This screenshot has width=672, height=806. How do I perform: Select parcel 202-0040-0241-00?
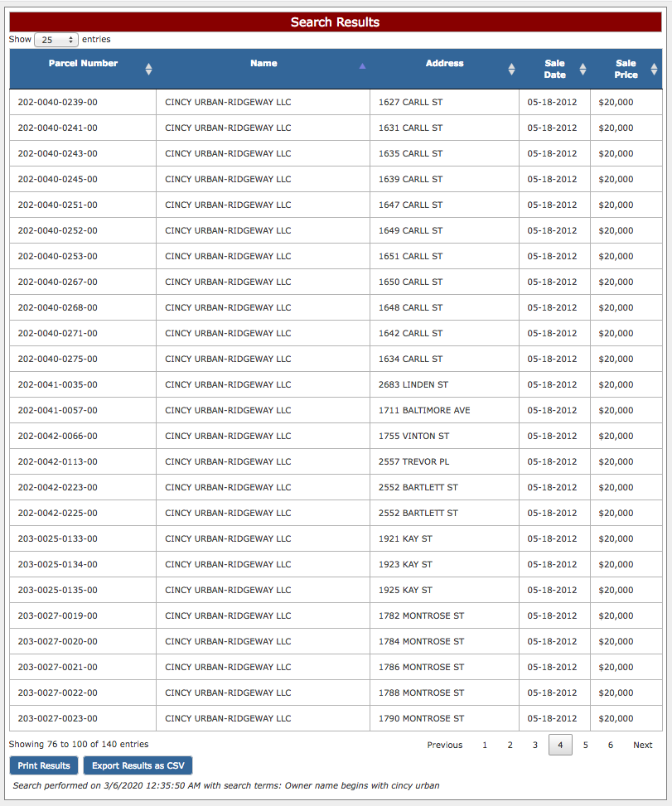[x=57, y=128]
